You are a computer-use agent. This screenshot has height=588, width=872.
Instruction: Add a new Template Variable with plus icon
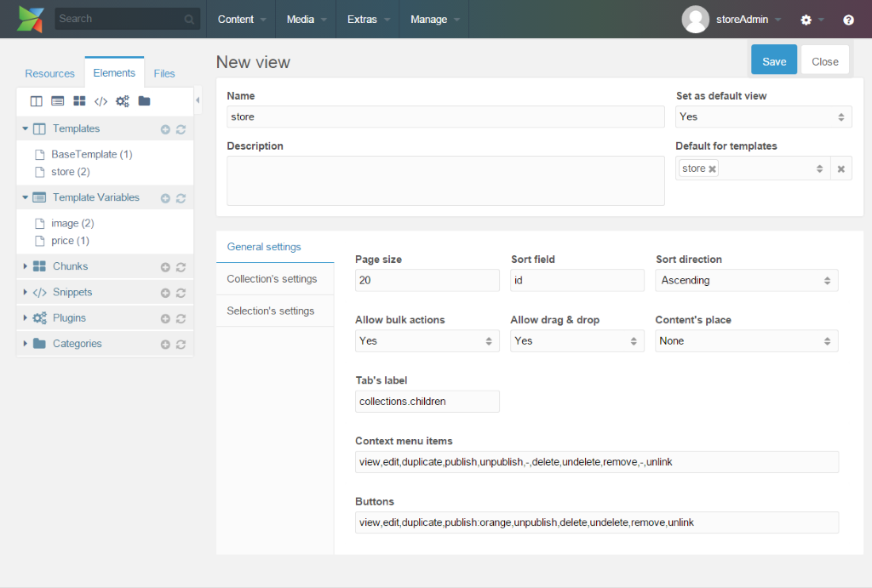point(165,198)
